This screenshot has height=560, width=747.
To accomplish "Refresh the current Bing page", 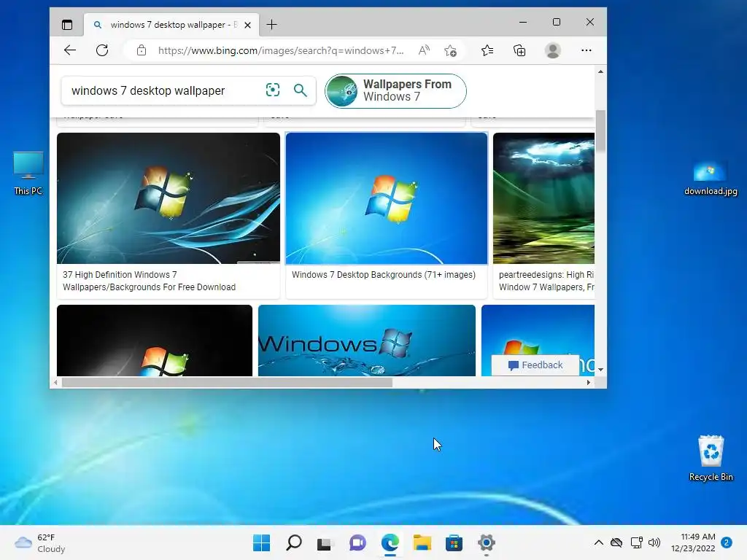I will [102, 50].
